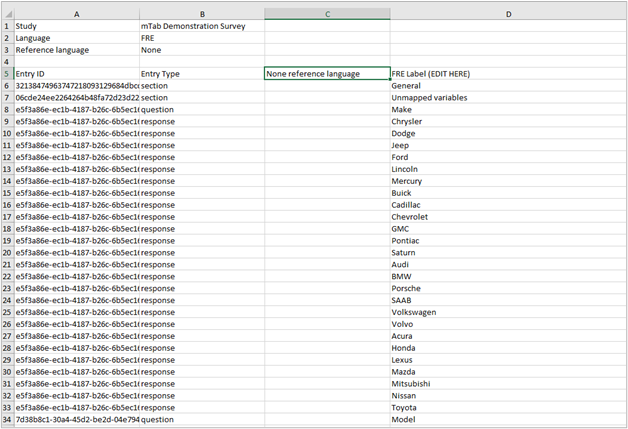Select column A header
The height and width of the screenshot is (429, 628).
[x=76, y=14]
